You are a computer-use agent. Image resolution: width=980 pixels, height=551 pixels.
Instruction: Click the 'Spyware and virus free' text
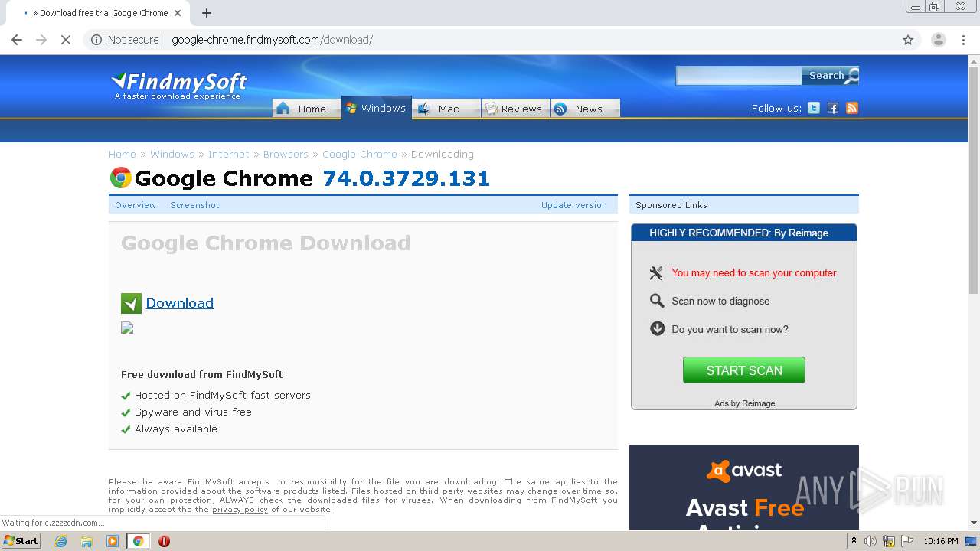[x=193, y=412]
